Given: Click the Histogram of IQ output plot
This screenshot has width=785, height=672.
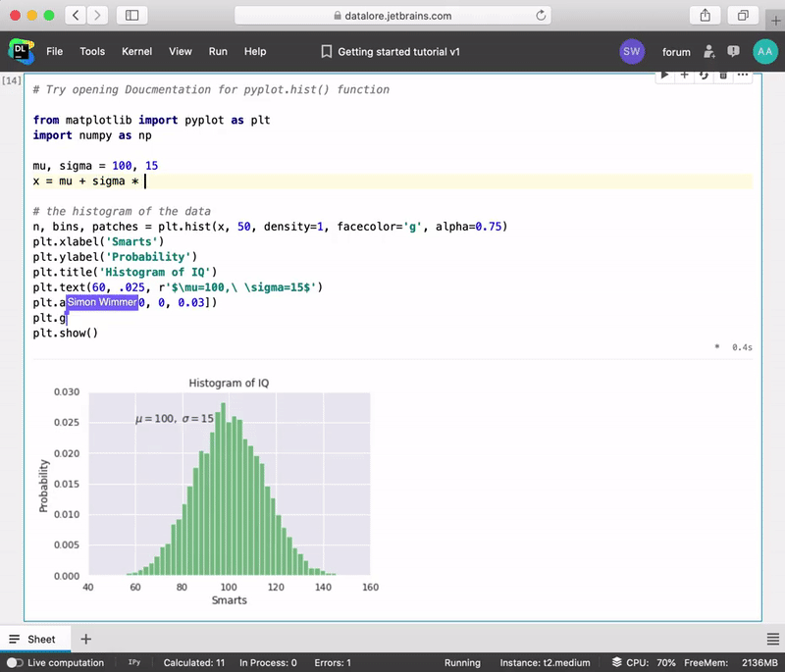Looking at the screenshot, I should (209, 491).
